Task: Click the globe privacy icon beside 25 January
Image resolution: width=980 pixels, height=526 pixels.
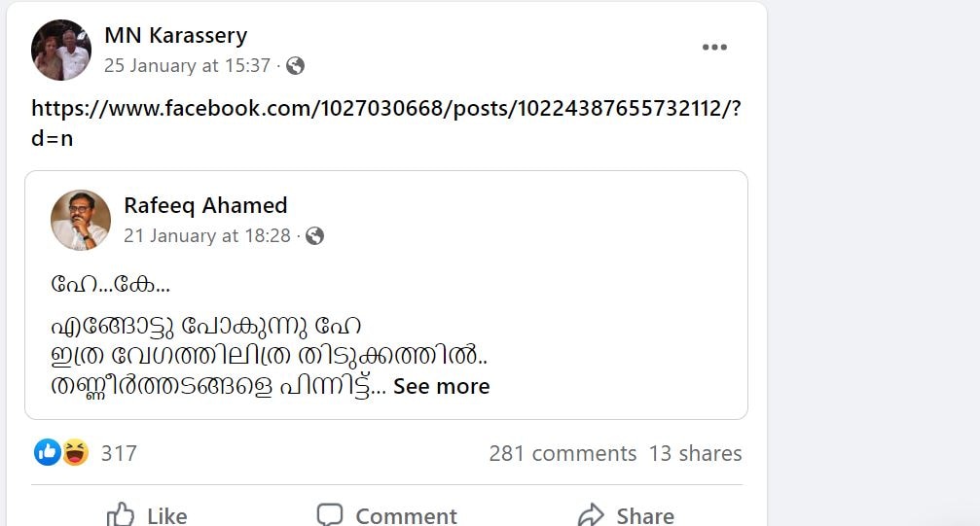Action: pyautogui.click(x=295, y=66)
